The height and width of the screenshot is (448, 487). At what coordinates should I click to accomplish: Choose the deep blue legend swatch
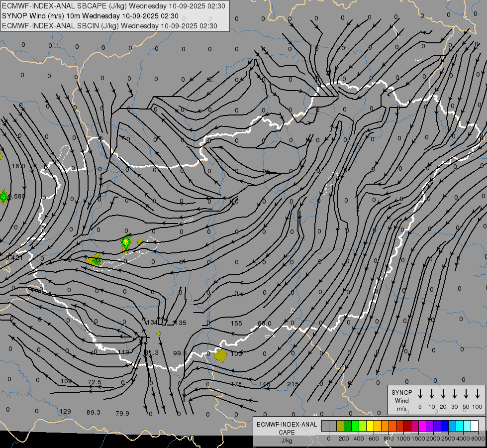pos(444,426)
